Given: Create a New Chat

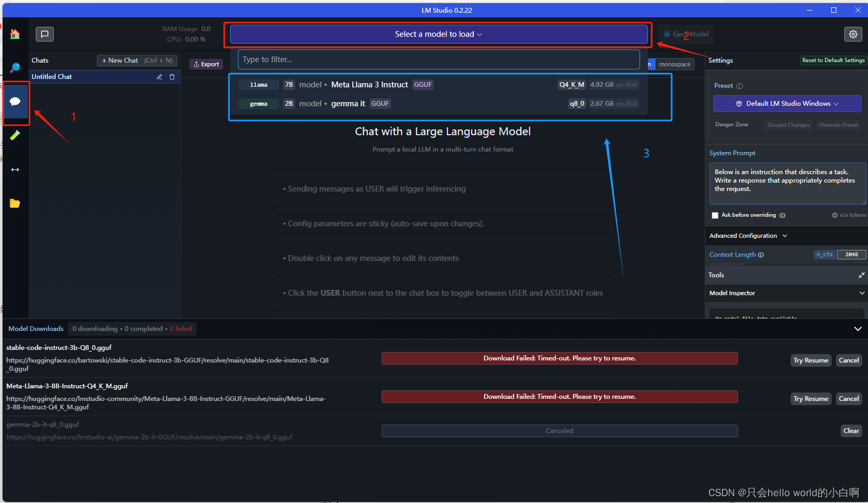Looking at the screenshot, I should coord(137,61).
